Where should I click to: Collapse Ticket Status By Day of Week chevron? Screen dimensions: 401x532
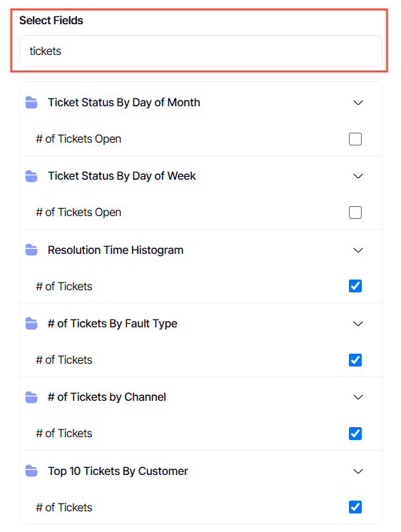[x=358, y=176]
